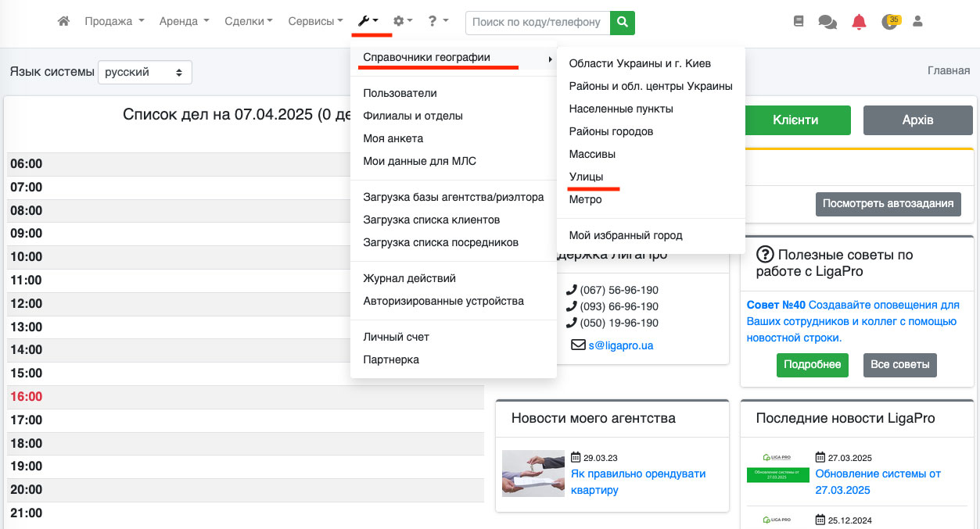Open the book icon in navbar
980x529 pixels.
click(799, 22)
